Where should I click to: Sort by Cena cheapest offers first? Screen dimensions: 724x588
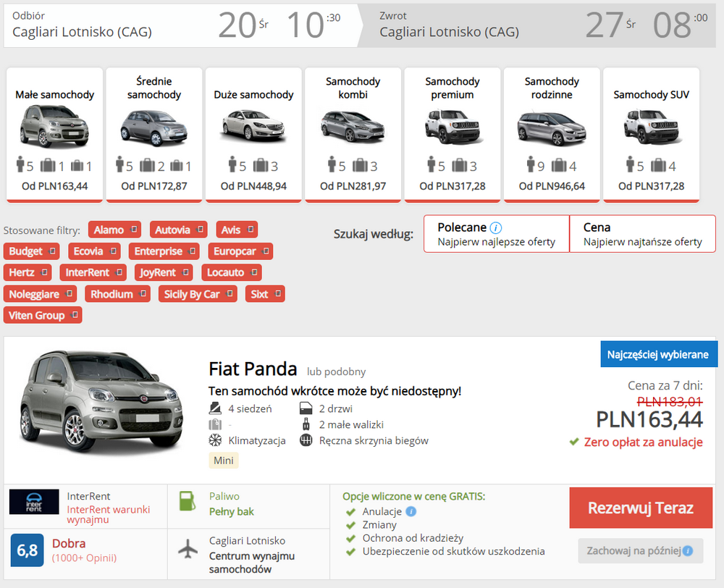[x=643, y=234]
